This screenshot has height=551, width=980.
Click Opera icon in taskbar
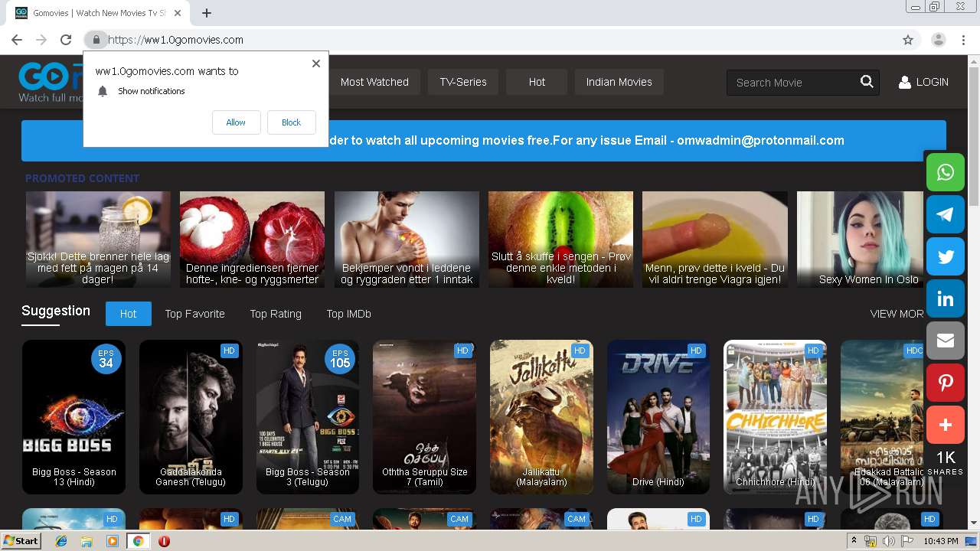164,541
